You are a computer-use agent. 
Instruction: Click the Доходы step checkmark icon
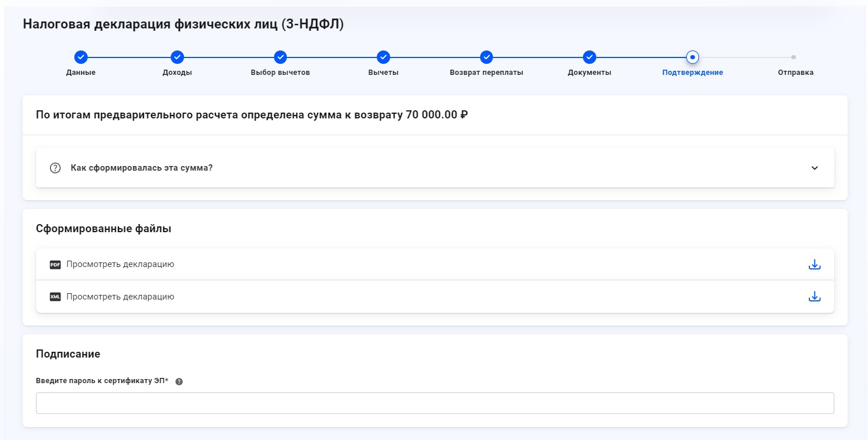[x=177, y=57]
